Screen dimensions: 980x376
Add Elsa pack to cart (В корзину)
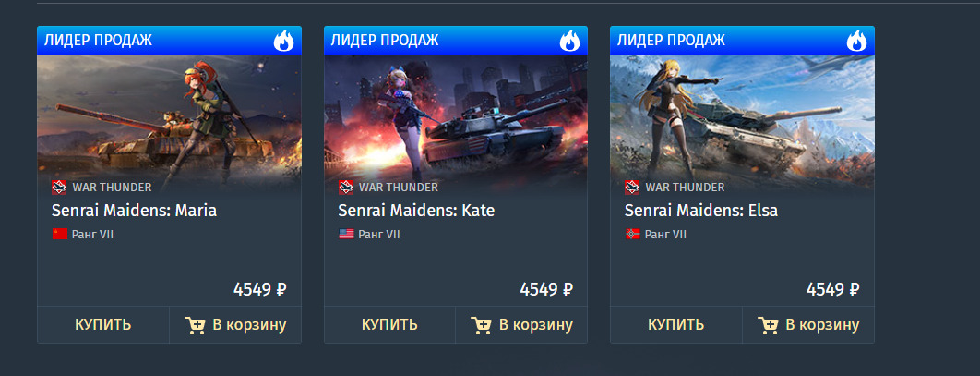point(808,324)
